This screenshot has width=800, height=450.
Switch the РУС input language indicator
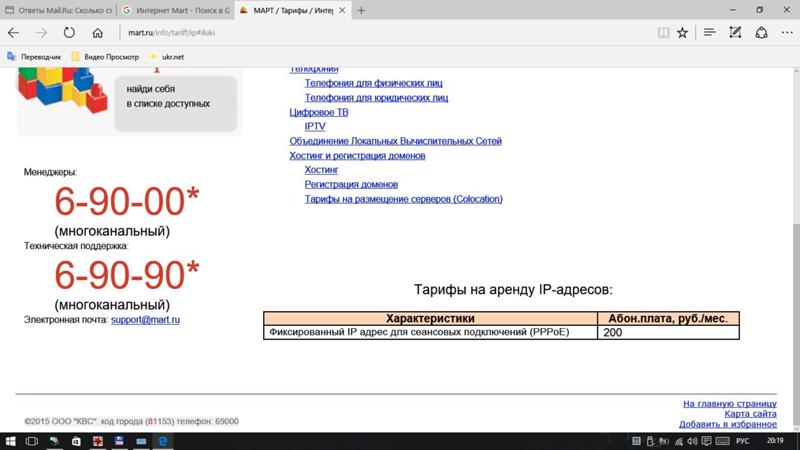pos(743,441)
